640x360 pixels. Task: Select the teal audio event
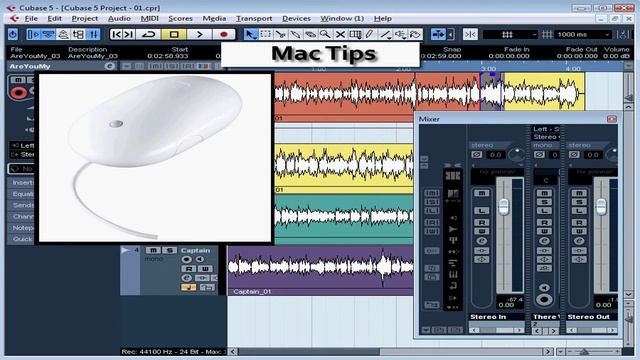tap(344, 219)
